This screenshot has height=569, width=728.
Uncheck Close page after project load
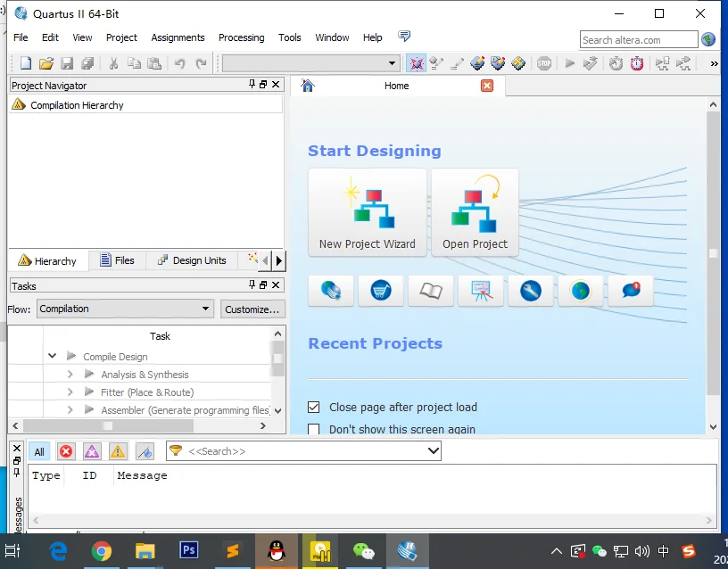click(x=313, y=407)
